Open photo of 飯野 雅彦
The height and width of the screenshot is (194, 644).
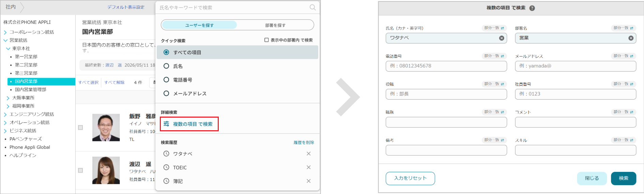coord(106,128)
